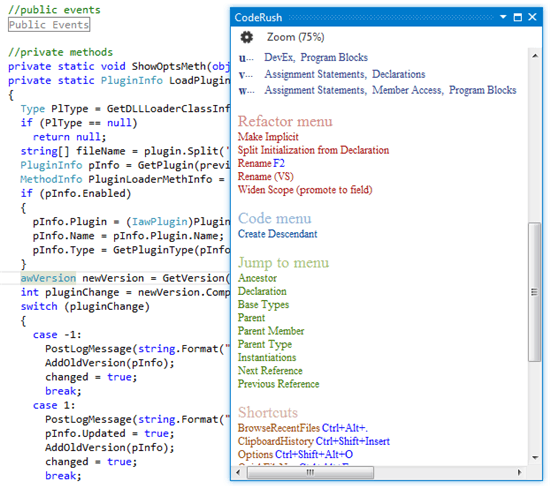The width and height of the screenshot is (550, 488).
Task: Select Make Implicit refactoring
Action: coord(269,137)
